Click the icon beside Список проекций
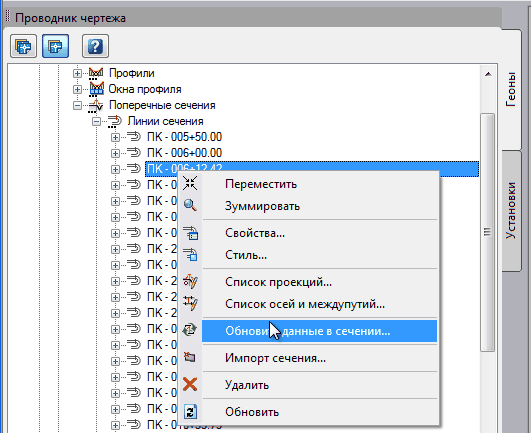 pos(190,281)
